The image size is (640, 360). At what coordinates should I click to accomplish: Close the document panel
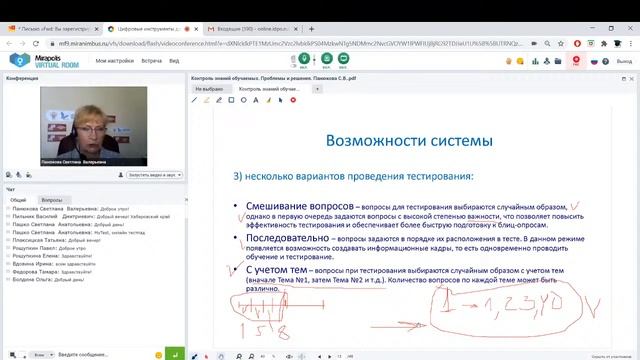pos(631,78)
